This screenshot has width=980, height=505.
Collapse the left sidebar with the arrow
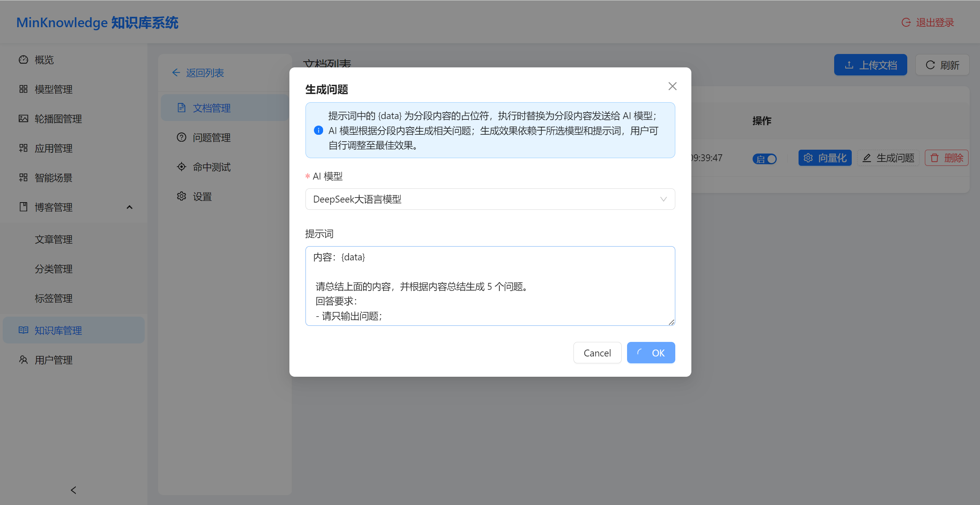[x=73, y=490]
